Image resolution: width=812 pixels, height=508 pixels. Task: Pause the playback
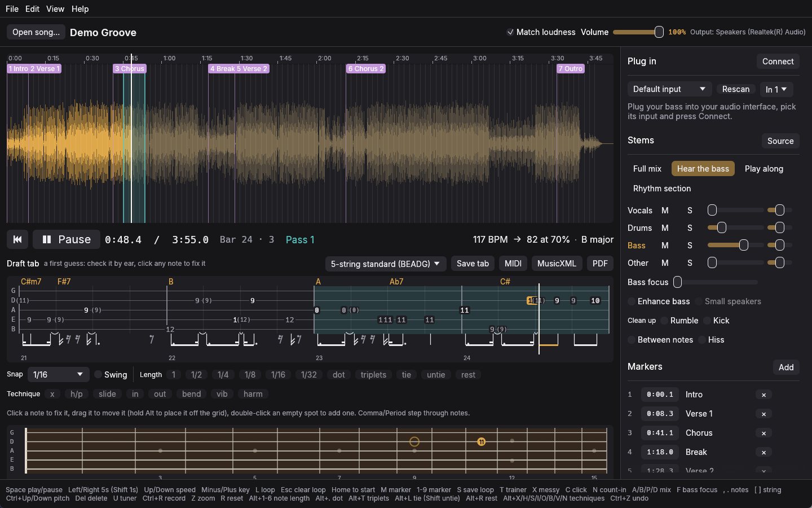tap(67, 239)
